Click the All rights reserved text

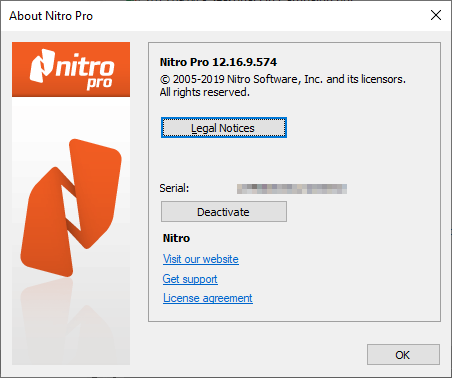pyautogui.click(x=205, y=92)
